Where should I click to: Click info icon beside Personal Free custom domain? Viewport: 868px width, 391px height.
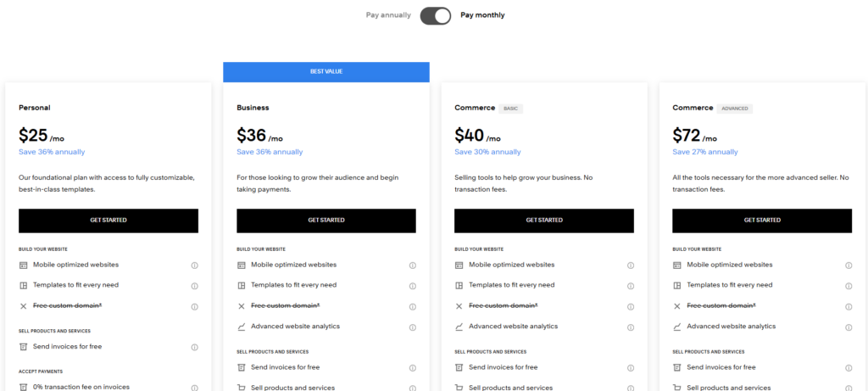click(x=194, y=306)
